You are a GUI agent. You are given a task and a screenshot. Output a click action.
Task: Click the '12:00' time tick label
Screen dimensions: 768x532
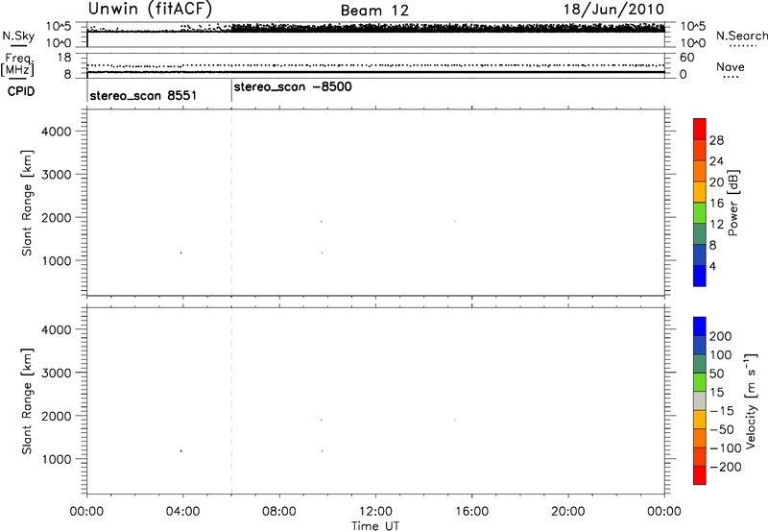point(375,512)
